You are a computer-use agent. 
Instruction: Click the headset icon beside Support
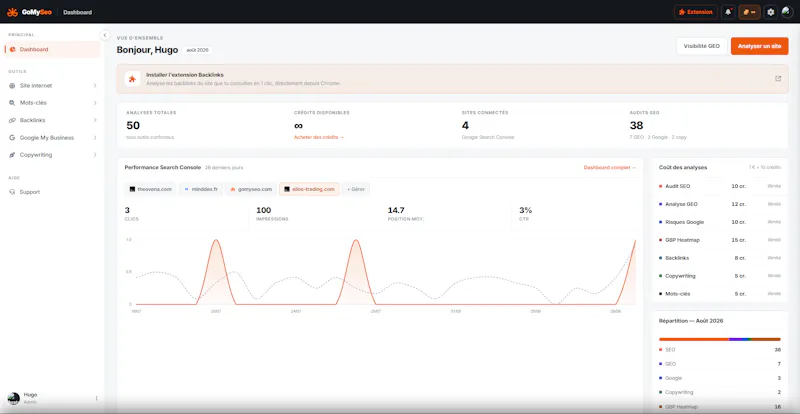pyautogui.click(x=12, y=192)
